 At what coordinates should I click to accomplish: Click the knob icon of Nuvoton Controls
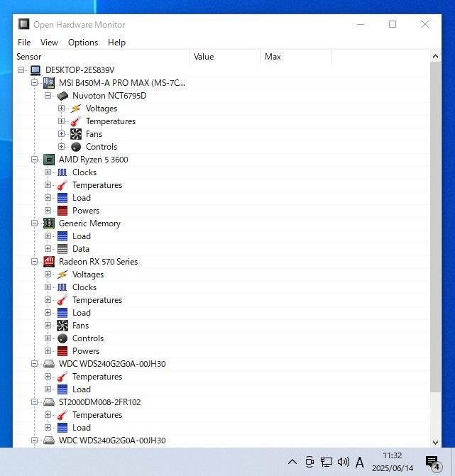76,147
